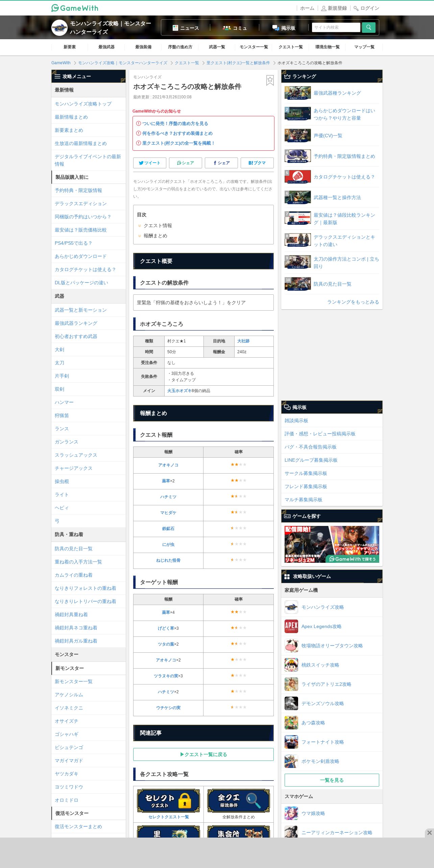Click the green search magnifier button

click(368, 27)
